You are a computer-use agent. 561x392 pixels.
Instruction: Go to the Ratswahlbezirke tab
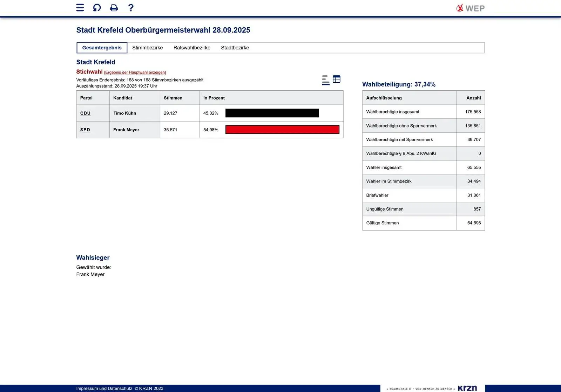click(x=192, y=48)
